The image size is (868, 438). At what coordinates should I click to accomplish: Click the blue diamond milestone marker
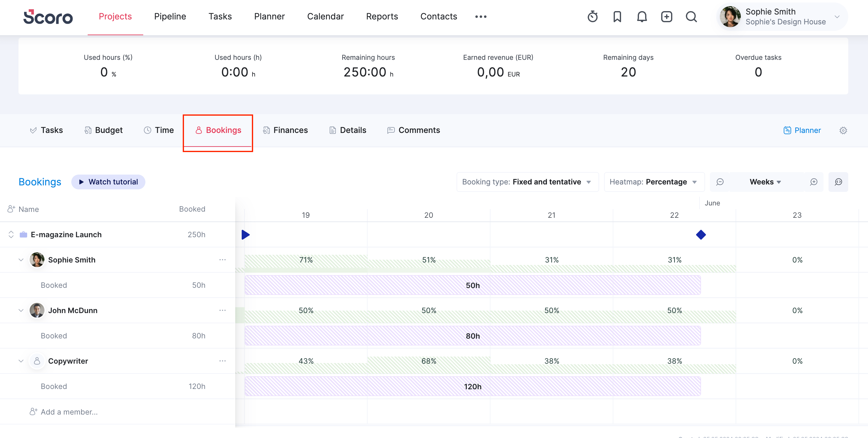[x=701, y=235]
